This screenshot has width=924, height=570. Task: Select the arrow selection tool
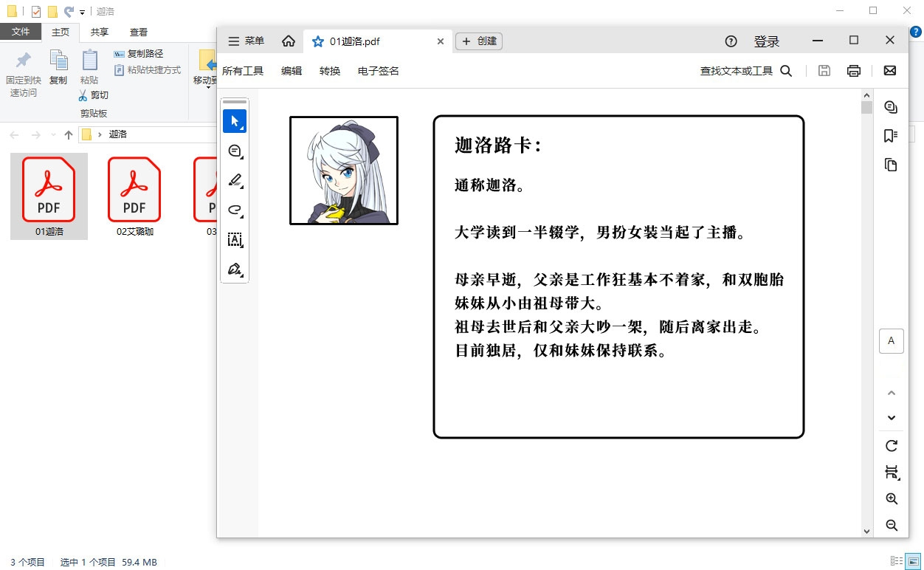[x=235, y=121]
